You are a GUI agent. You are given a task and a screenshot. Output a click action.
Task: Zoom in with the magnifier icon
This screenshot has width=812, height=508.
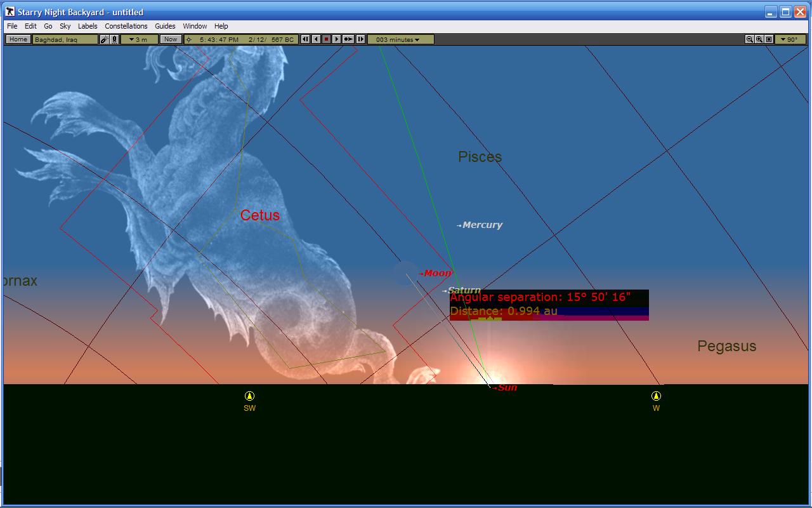click(x=759, y=39)
